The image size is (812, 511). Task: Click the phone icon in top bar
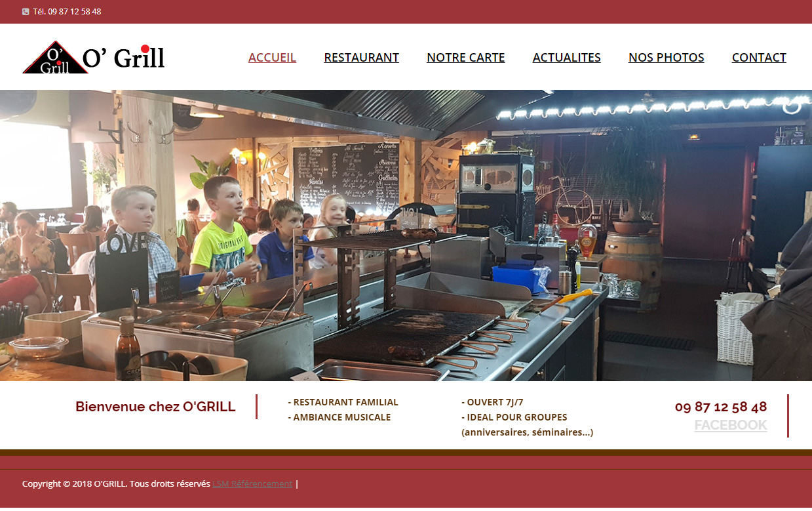(26, 12)
